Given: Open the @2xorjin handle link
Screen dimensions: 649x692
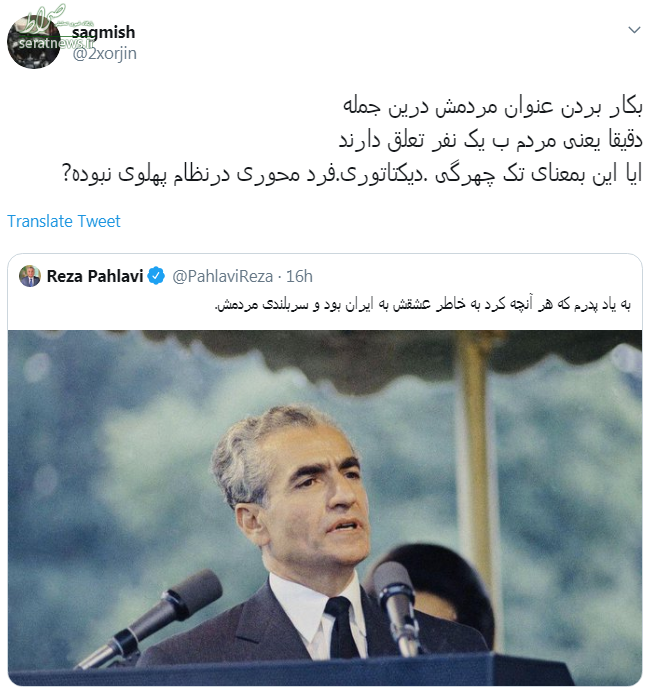Looking at the screenshot, I should [x=105, y=53].
